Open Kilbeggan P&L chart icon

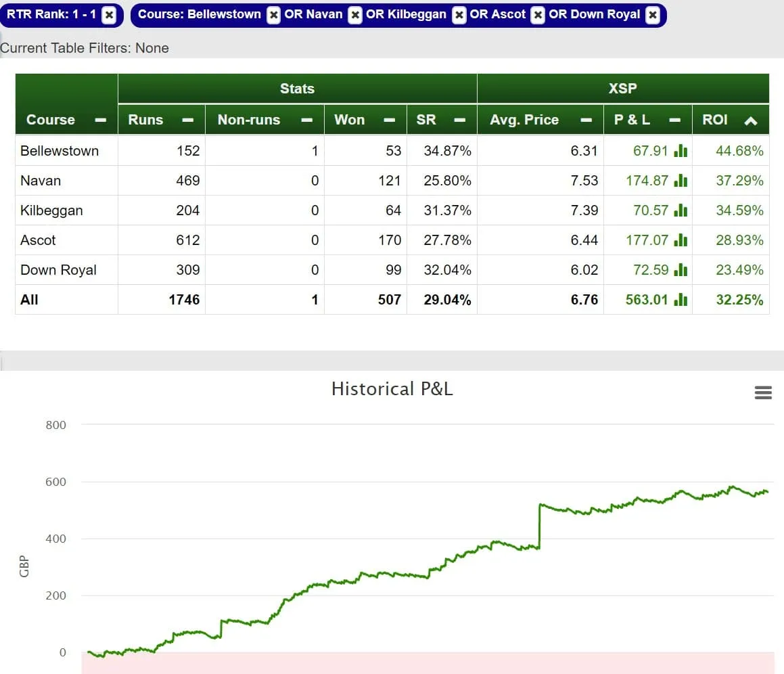tap(681, 210)
